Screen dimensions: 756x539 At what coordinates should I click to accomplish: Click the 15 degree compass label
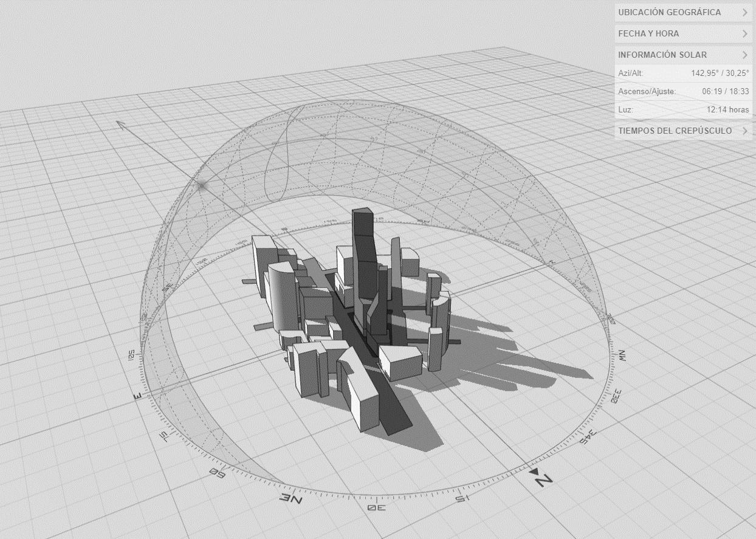463,499
